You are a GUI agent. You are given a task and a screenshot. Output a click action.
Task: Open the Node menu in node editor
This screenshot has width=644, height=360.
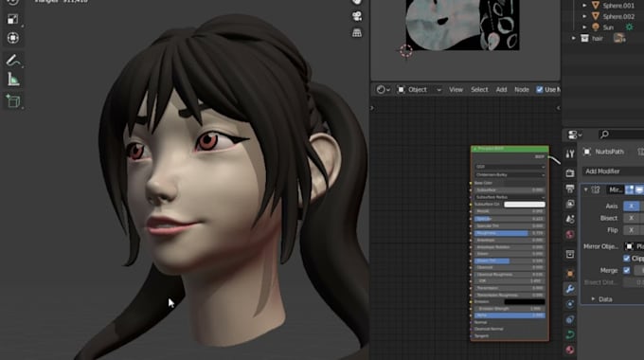(x=522, y=90)
